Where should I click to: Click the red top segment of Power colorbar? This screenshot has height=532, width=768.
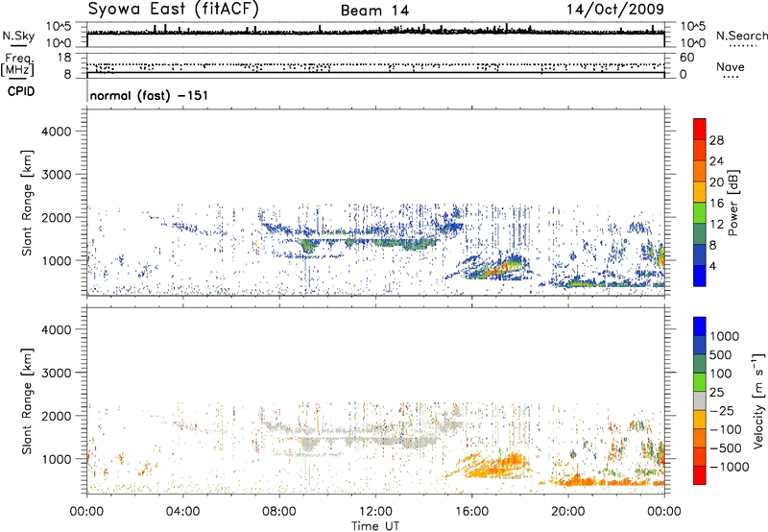point(700,129)
